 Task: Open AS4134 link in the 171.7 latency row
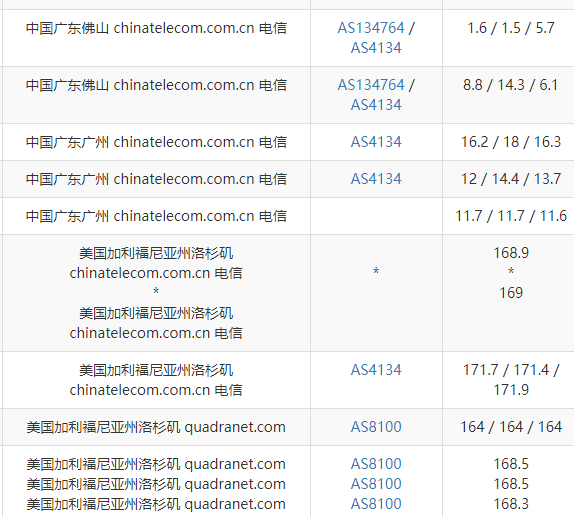376,370
